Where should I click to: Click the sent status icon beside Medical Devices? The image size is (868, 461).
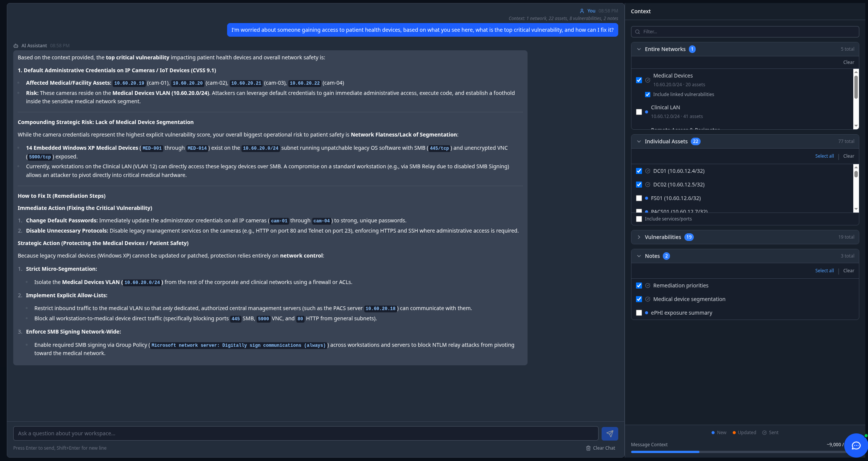pos(648,80)
